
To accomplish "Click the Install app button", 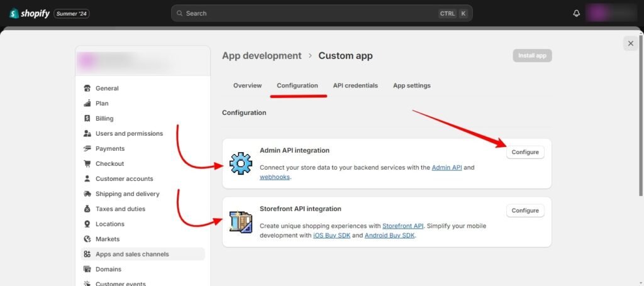I will (532, 56).
